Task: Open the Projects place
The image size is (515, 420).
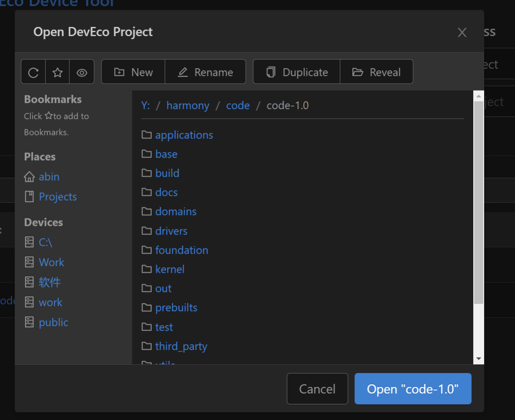Action: click(57, 197)
